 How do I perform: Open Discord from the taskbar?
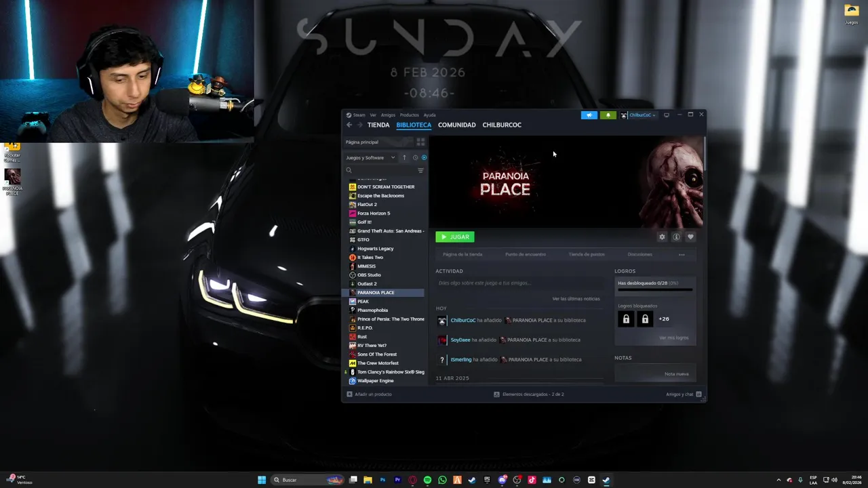[502, 480]
